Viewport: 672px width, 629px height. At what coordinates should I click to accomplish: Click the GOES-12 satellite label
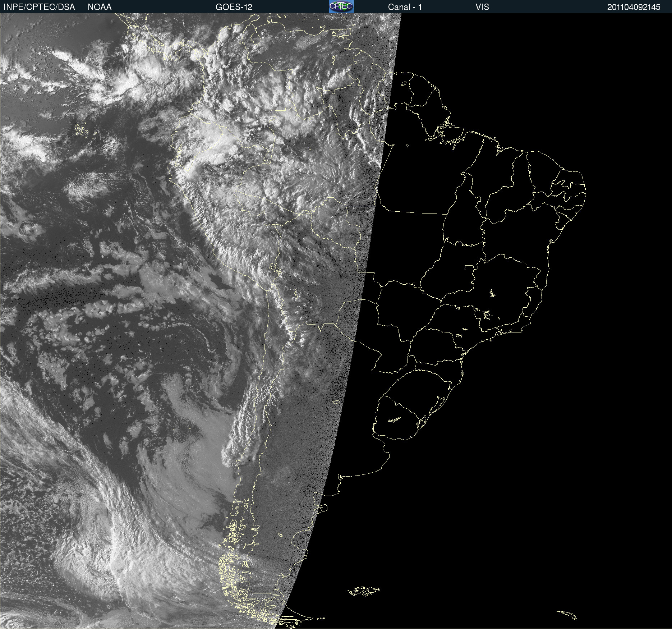click(234, 7)
